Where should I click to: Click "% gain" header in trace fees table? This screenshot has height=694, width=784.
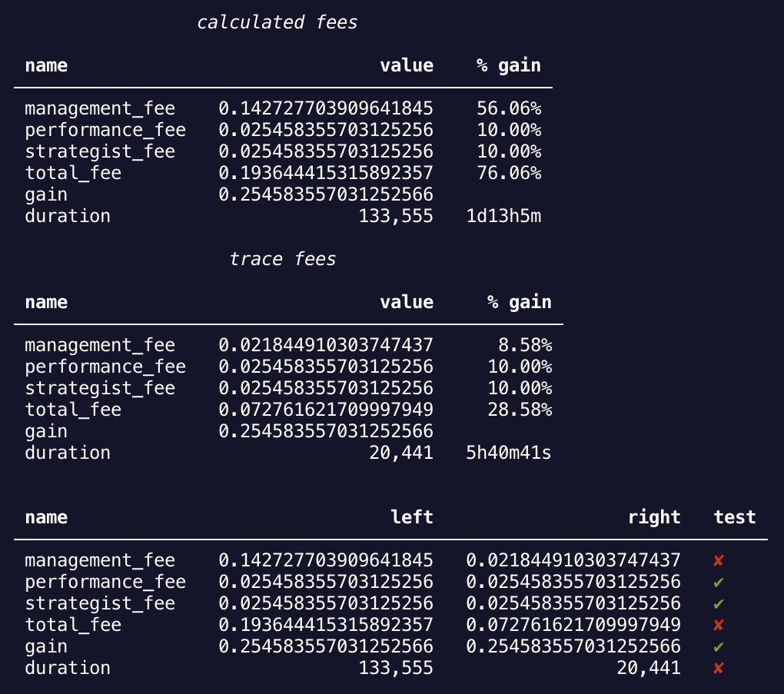click(x=520, y=302)
